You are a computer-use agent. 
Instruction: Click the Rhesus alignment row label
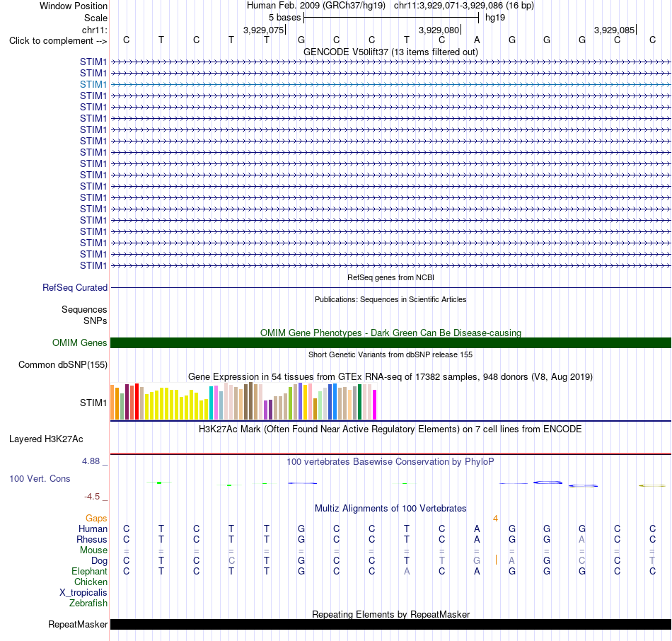tap(92, 539)
